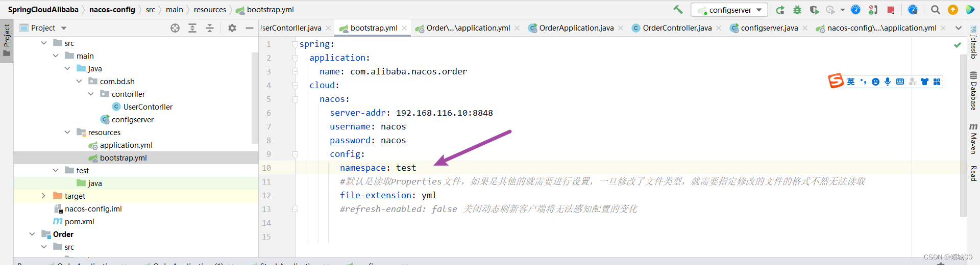
Task: Select pom.xml in the project tree
Action: [x=80, y=221]
